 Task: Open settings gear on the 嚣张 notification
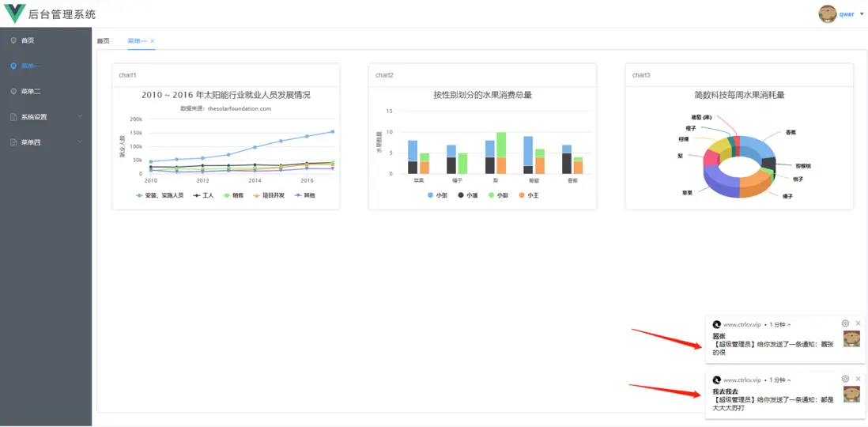(x=845, y=323)
